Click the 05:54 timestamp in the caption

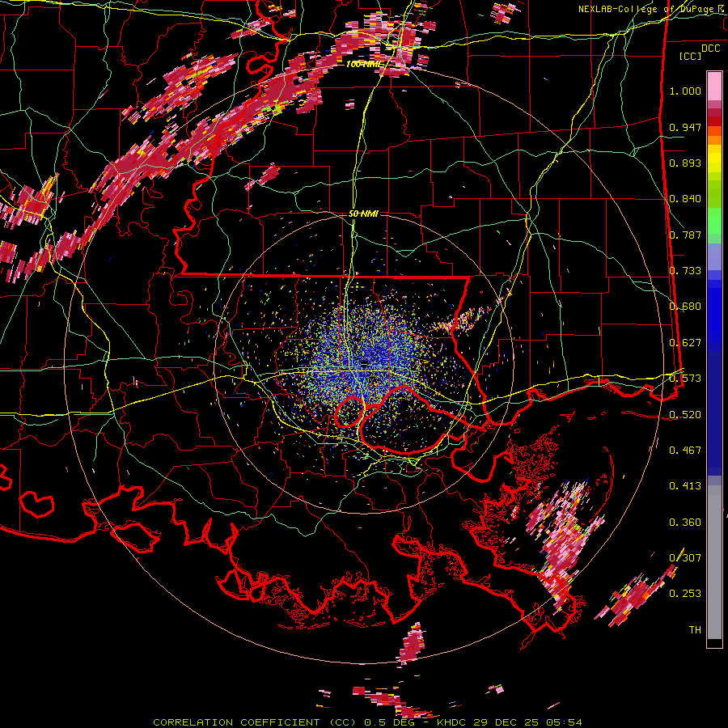coord(565,722)
